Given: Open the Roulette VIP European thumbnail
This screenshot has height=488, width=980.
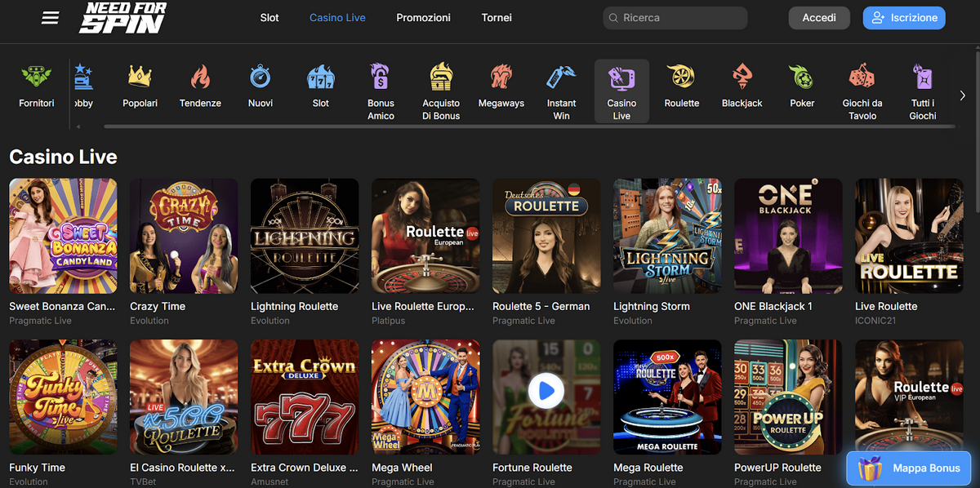Looking at the screenshot, I should coord(909,397).
